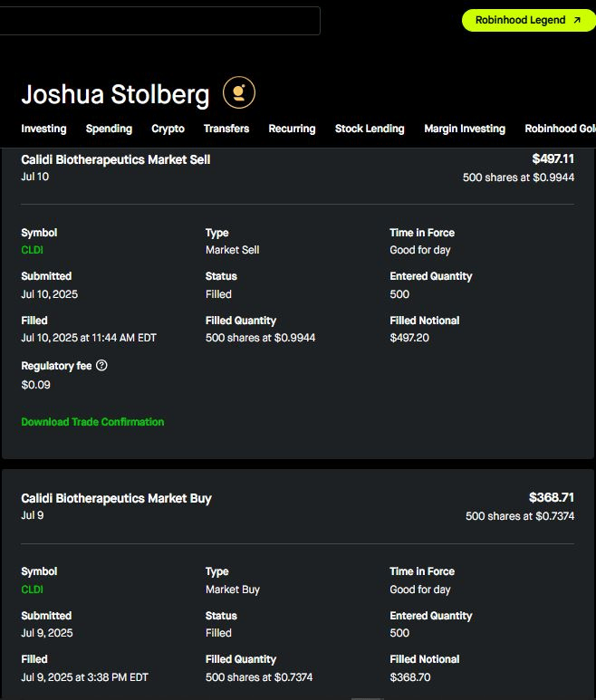Collapse the Calidi Biotherapeutics Market Sell header
The height and width of the screenshot is (700, 596).
(116, 159)
